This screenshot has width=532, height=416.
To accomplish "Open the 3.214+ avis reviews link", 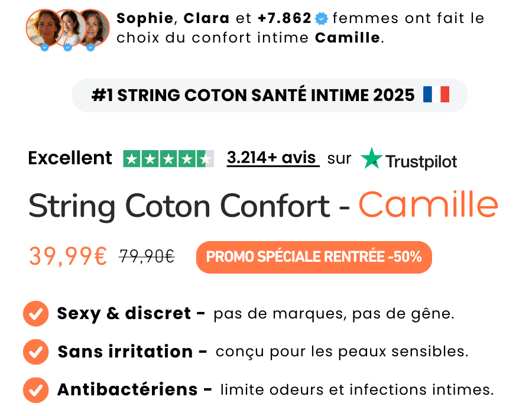I will [x=273, y=158].
